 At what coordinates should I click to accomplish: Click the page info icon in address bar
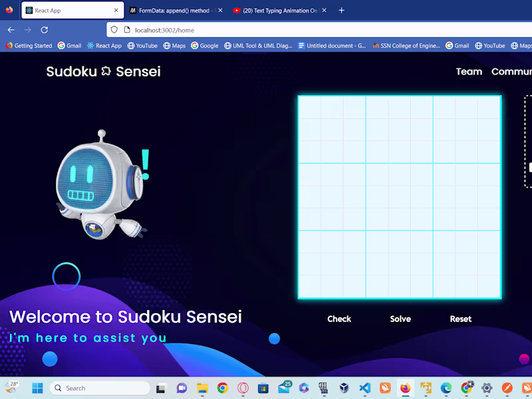tap(127, 30)
